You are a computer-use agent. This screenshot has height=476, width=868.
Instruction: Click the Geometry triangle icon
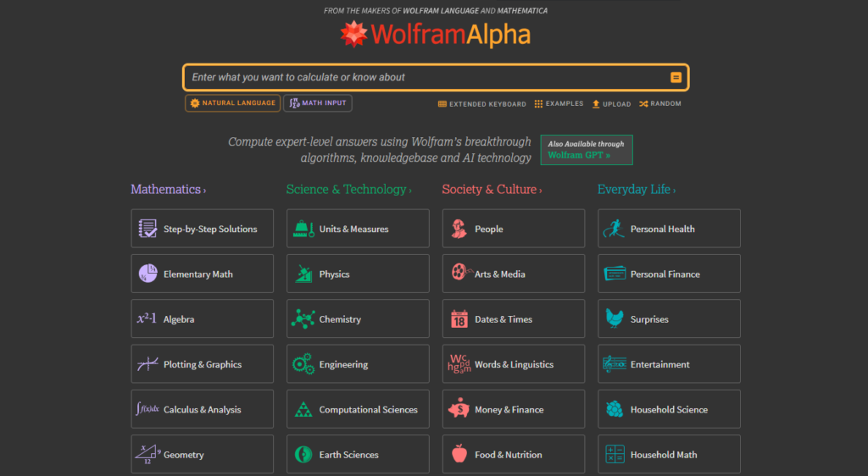(x=147, y=455)
